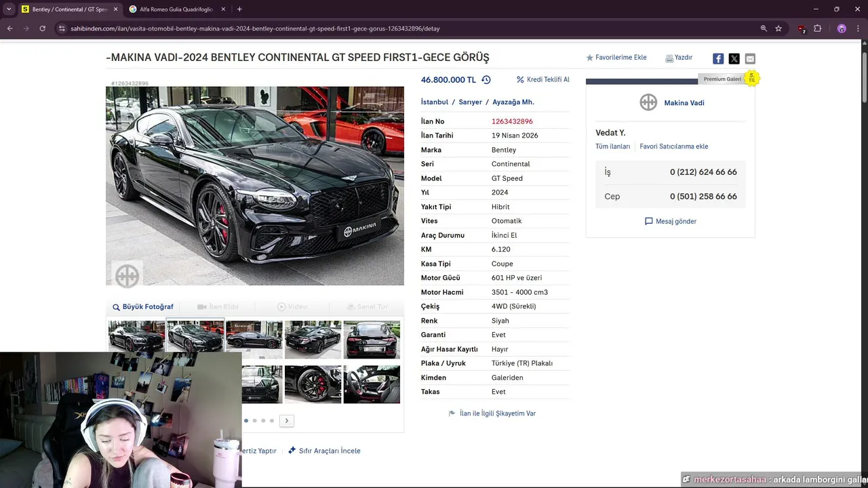The image size is (868, 488).
Task: Go back to the previous page
Action: click(9, 28)
